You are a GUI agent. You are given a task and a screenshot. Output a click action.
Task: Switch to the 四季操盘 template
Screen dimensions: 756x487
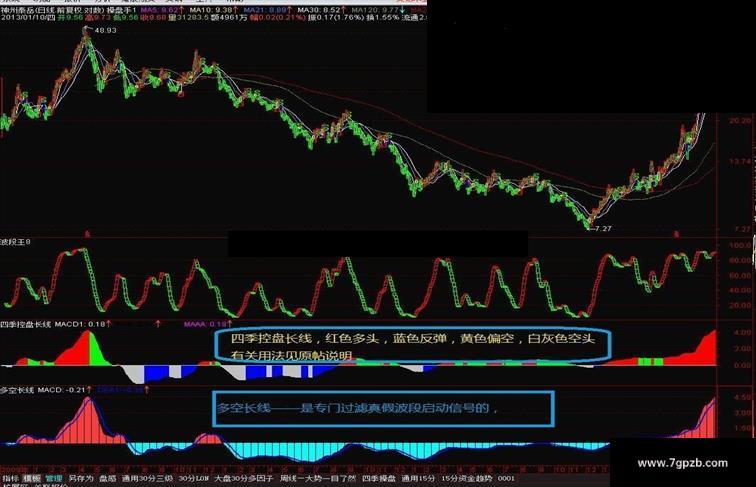point(379,478)
